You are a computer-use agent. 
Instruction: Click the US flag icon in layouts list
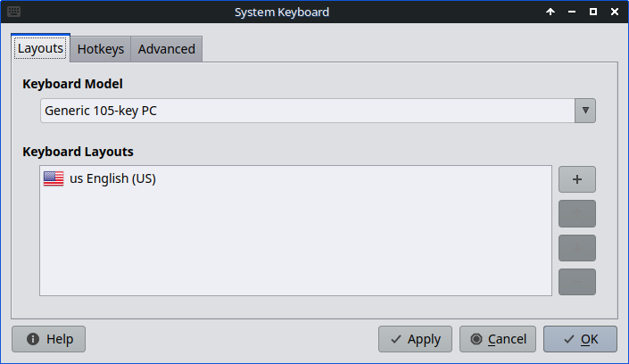pyautogui.click(x=54, y=179)
